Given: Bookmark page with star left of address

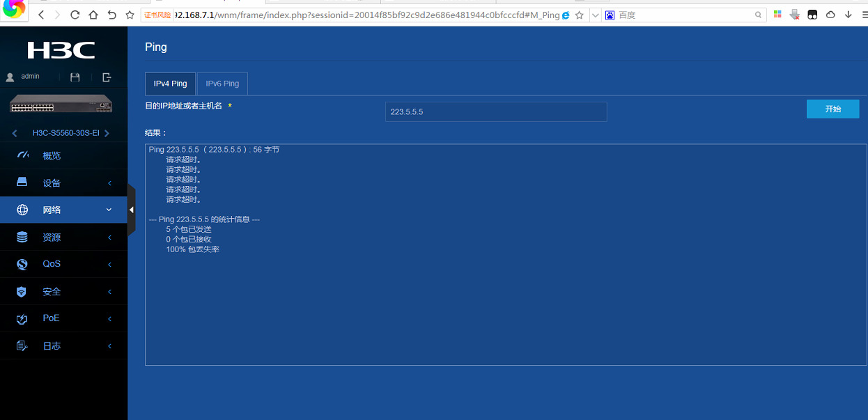Looking at the screenshot, I should tap(130, 15).
